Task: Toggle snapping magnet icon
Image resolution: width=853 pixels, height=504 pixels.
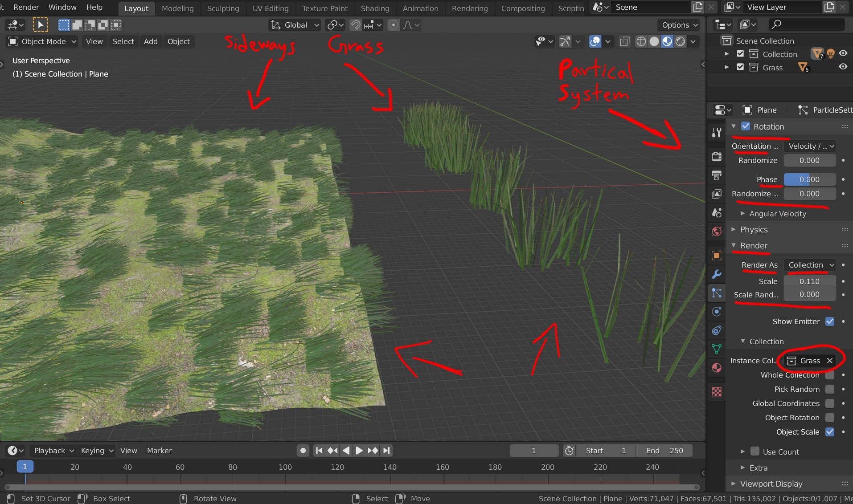Action: 355,25
